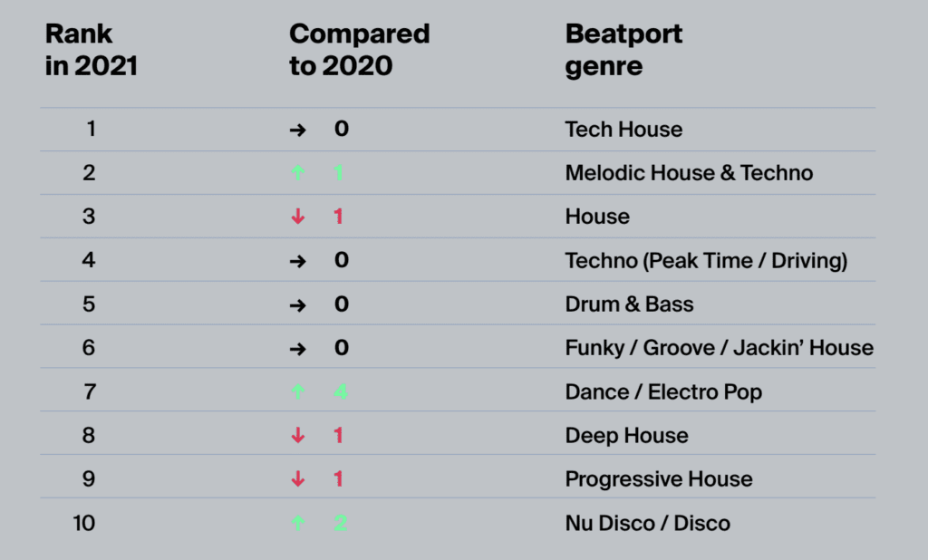Click the red down arrow beside Deep House

coord(297,436)
